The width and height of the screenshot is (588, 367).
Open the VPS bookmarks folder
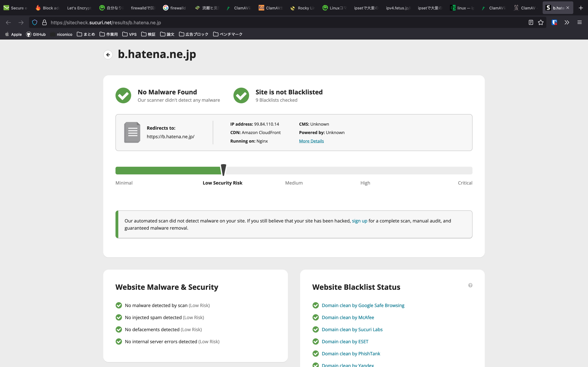(x=130, y=34)
